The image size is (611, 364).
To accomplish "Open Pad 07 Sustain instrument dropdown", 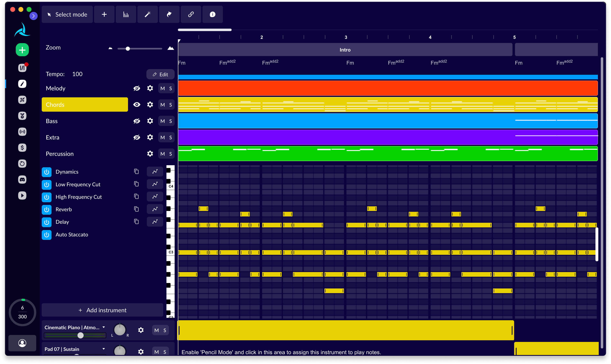I will tap(104, 349).
